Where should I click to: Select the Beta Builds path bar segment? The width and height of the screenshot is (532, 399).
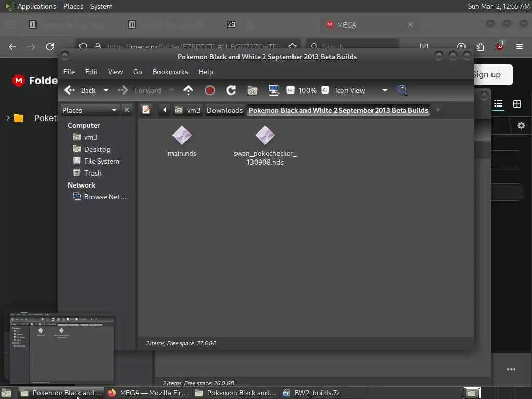[338, 110]
